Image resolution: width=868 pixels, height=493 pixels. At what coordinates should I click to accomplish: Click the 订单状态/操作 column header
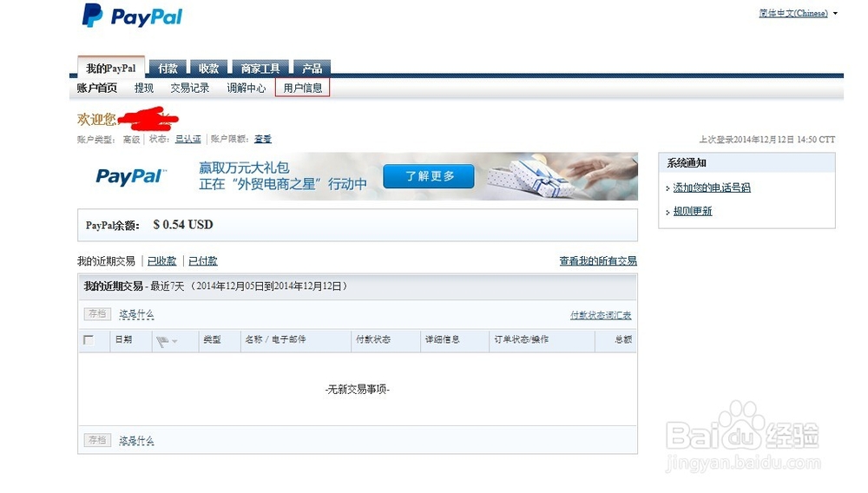(x=521, y=339)
